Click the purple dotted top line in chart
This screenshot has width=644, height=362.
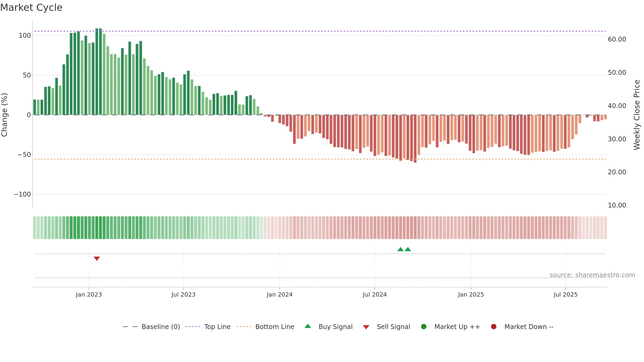tap(320, 31)
